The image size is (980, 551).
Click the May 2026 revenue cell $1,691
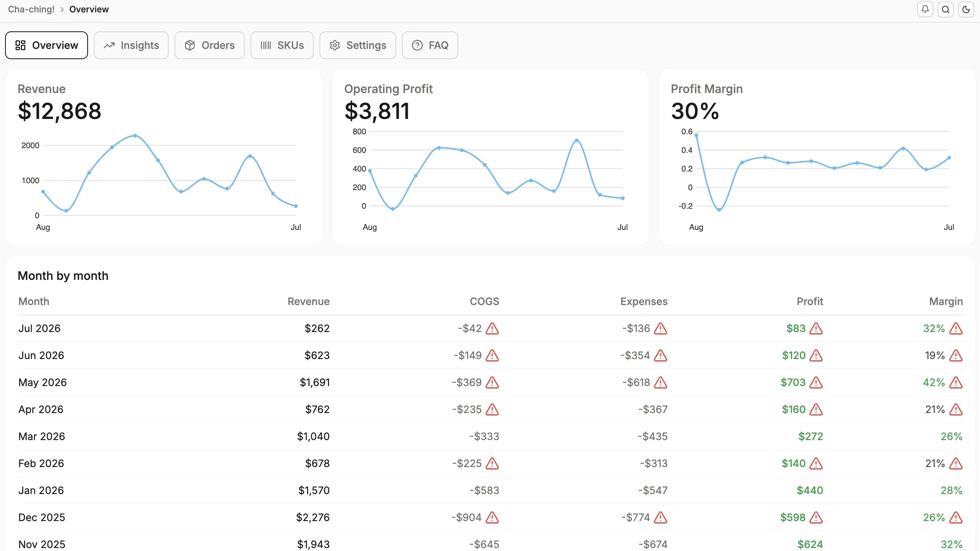pyautogui.click(x=315, y=382)
